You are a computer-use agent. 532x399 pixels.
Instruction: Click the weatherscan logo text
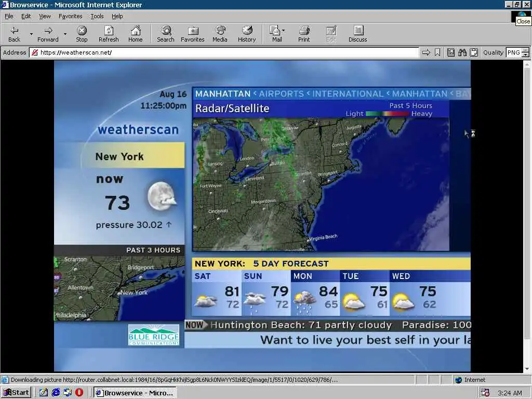tap(138, 129)
